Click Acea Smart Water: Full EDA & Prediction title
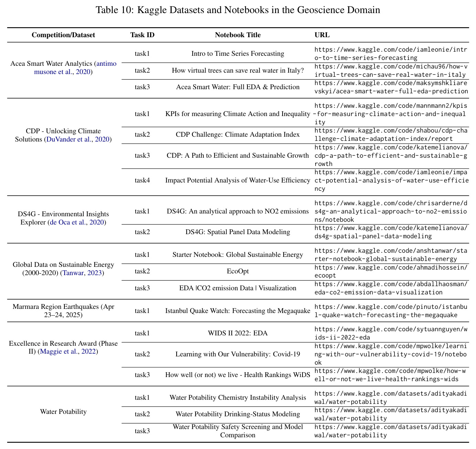The image size is (476, 449). tap(238, 87)
